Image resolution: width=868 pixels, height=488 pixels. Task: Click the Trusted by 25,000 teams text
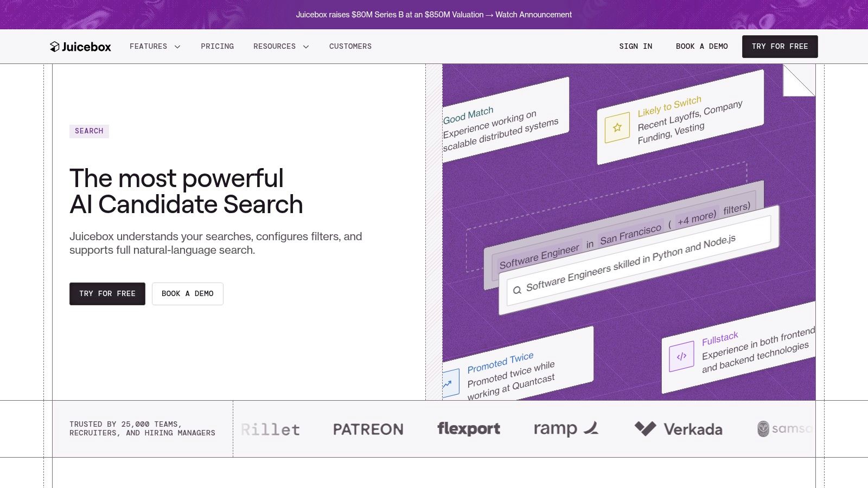142,429
